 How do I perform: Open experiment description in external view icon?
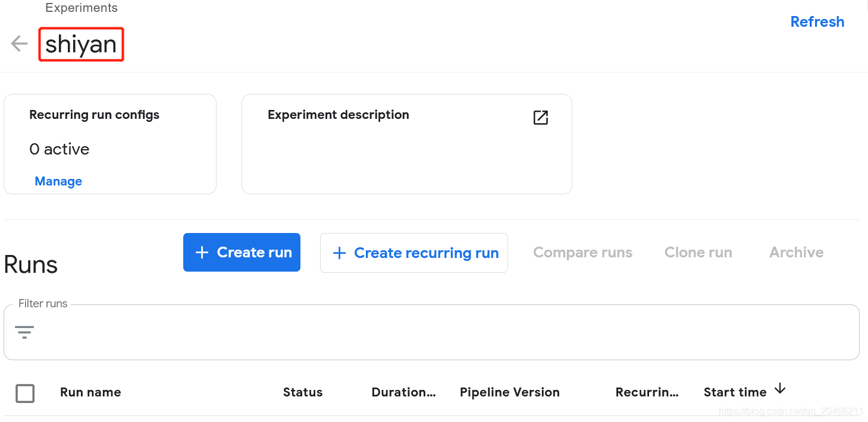540,118
